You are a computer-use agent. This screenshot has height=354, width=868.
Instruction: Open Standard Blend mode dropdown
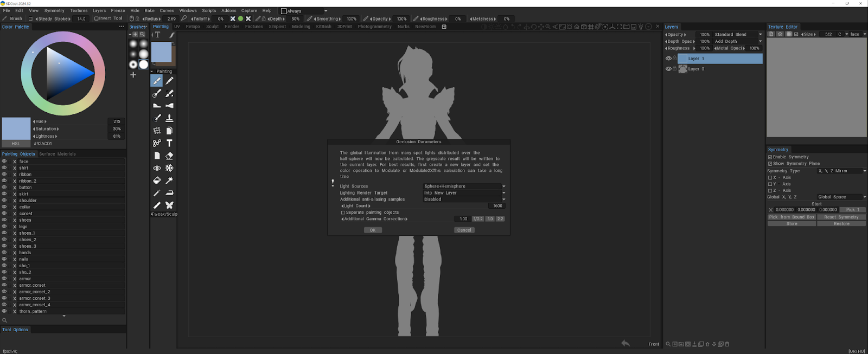[x=738, y=34]
